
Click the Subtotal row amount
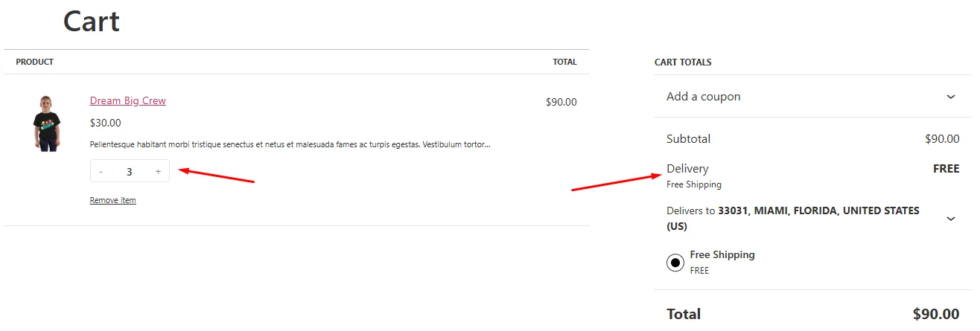[941, 139]
